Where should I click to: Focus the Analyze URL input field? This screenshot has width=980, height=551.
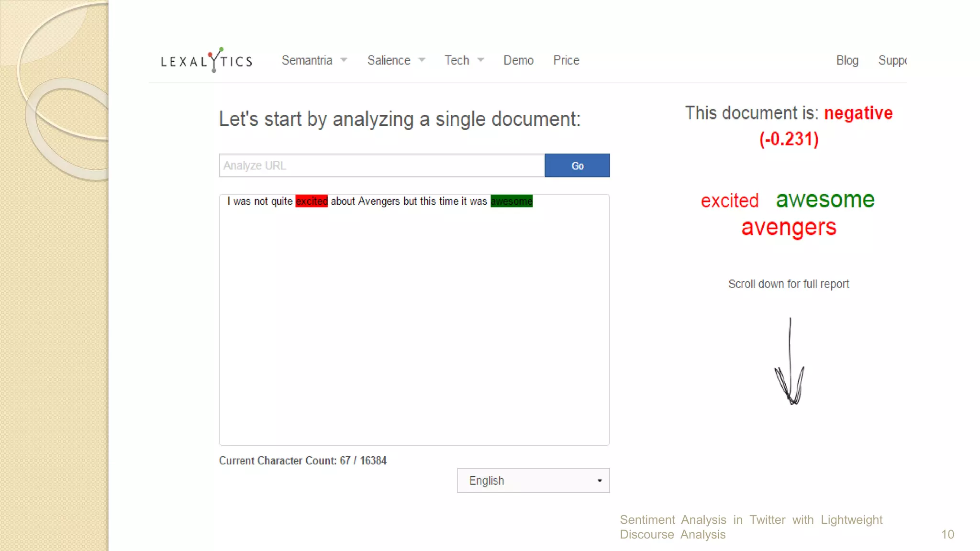click(x=382, y=165)
